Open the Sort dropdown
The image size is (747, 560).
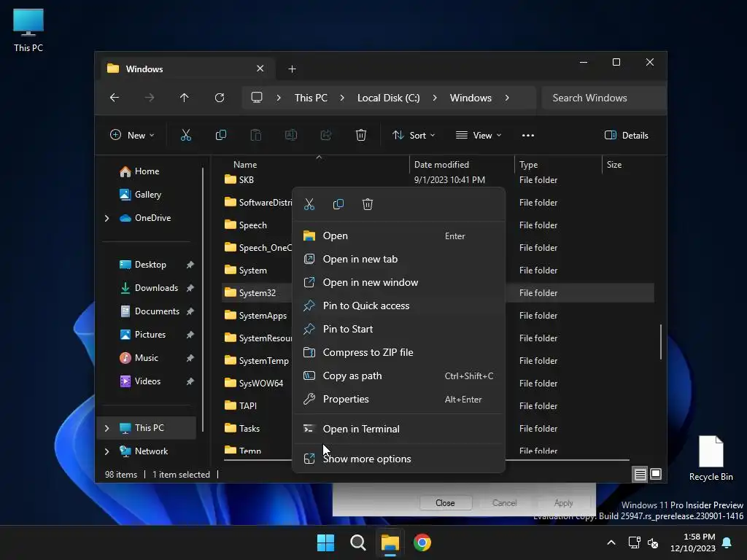click(414, 135)
